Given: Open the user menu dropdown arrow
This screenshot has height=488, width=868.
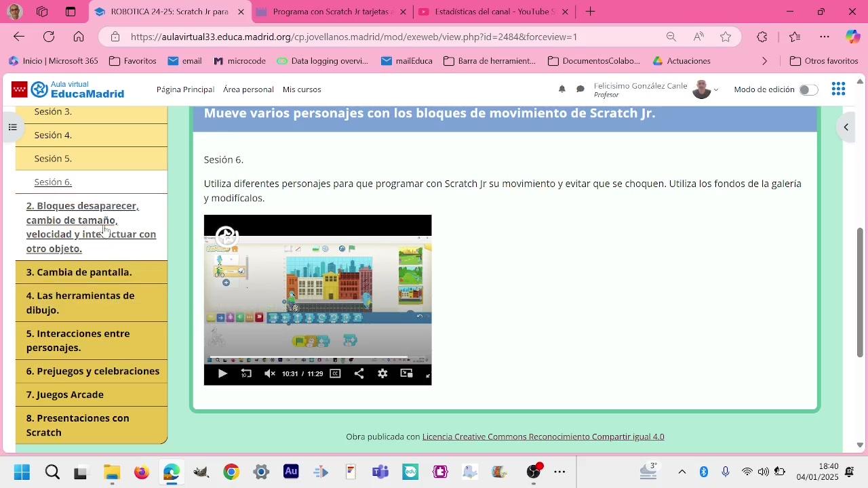Looking at the screenshot, I should point(716,89).
